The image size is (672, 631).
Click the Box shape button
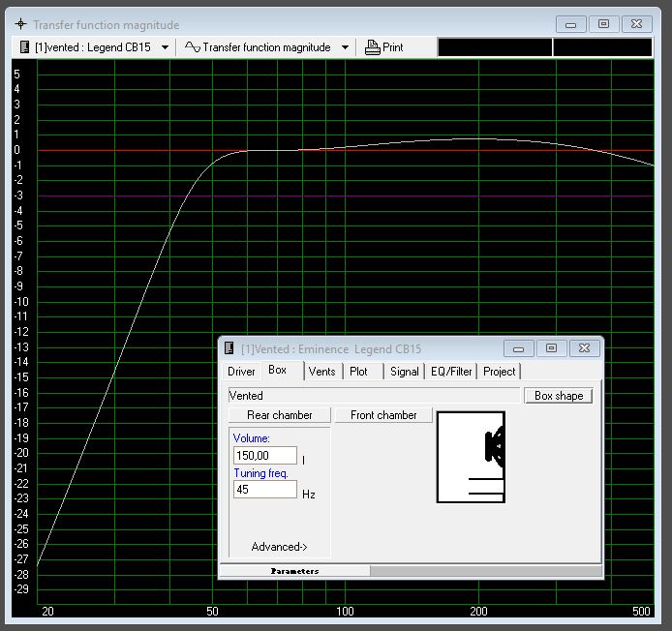tap(559, 396)
